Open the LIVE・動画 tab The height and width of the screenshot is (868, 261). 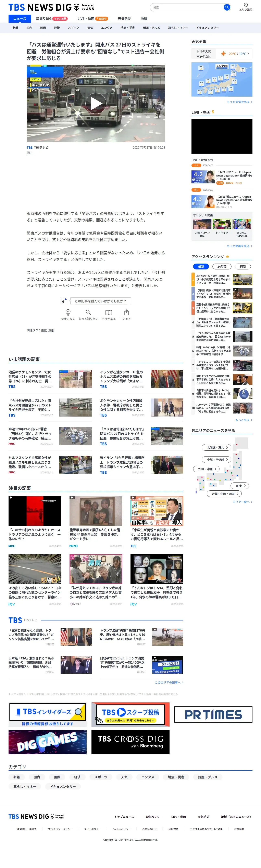pyautogui.click(x=92, y=18)
